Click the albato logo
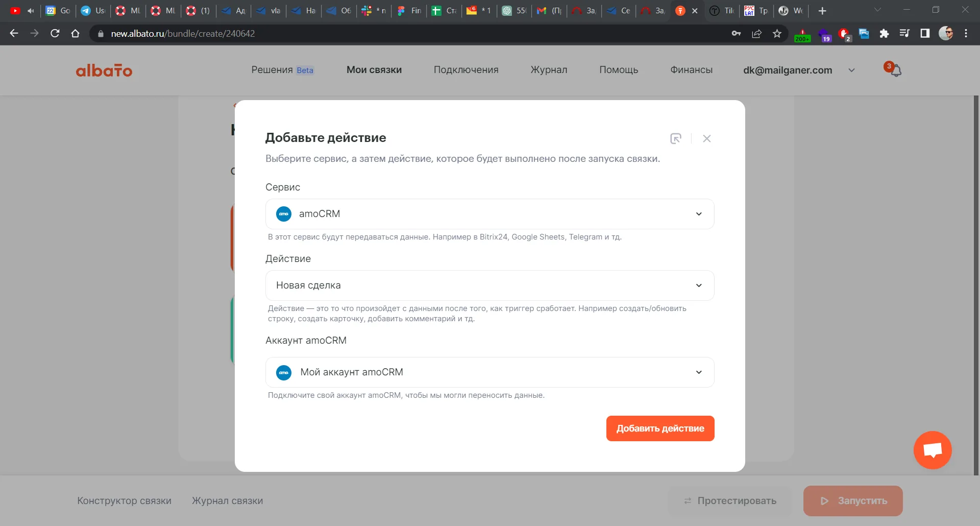 coord(104,70)
